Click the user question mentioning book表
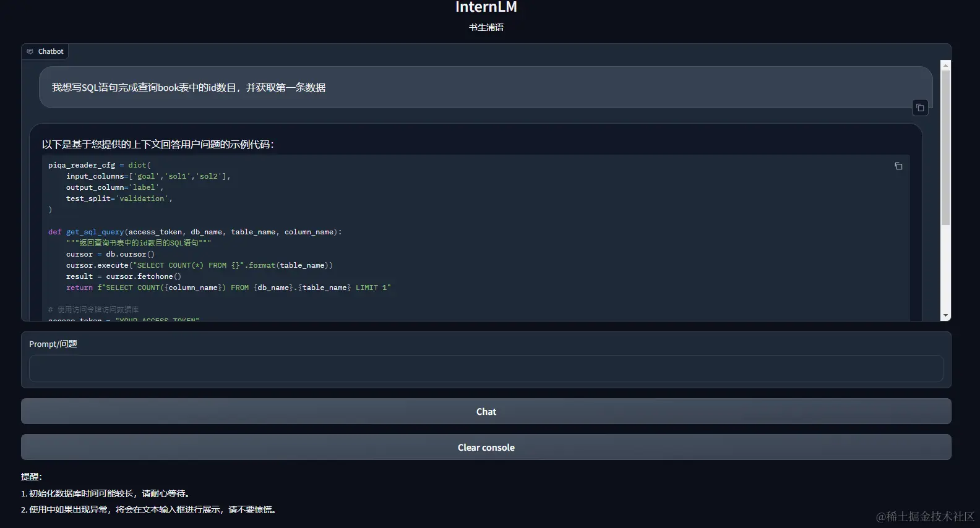980x528 pixels. 188,87
